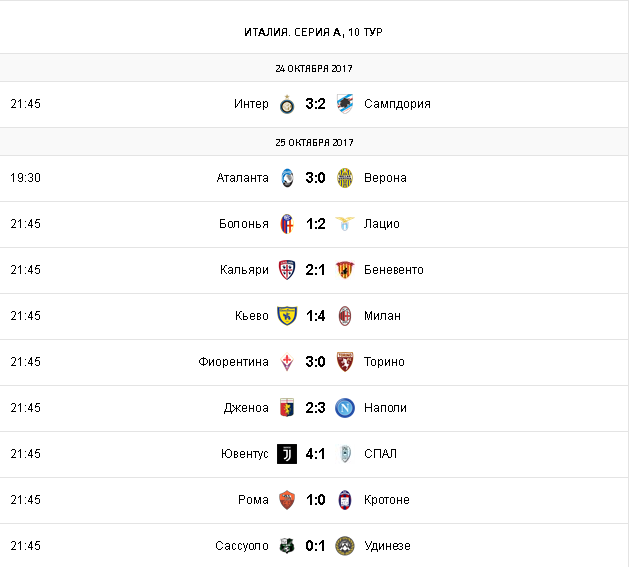Open the Inter vs Sampdoria 3:2 score
The width and height of the screenshot is (629, 567).
316,104
